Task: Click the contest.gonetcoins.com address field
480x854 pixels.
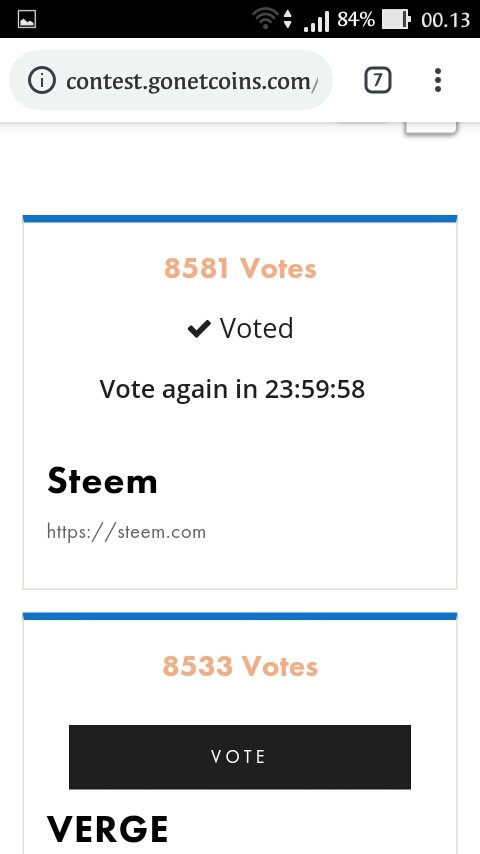Action: tap(171, 81)
